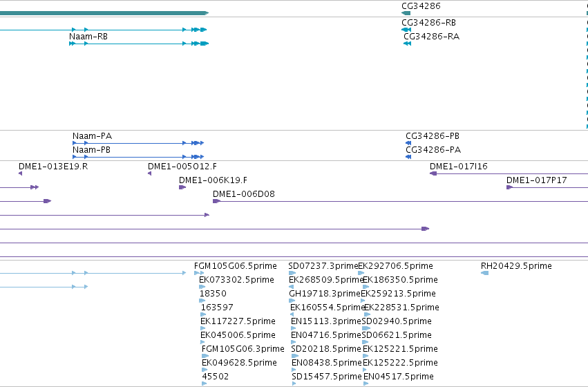Select the EK125222.5prime EST label
This screenshot has height=387, width=588.
400,363
